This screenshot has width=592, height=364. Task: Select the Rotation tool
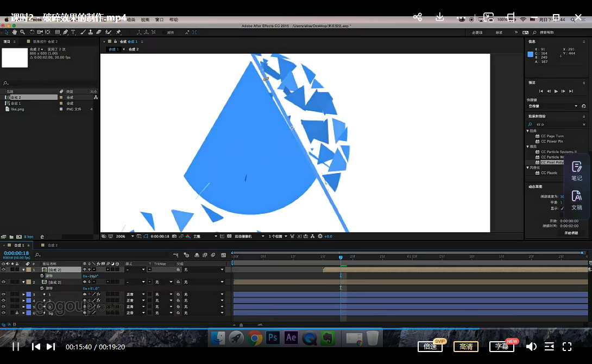(32, 33)
